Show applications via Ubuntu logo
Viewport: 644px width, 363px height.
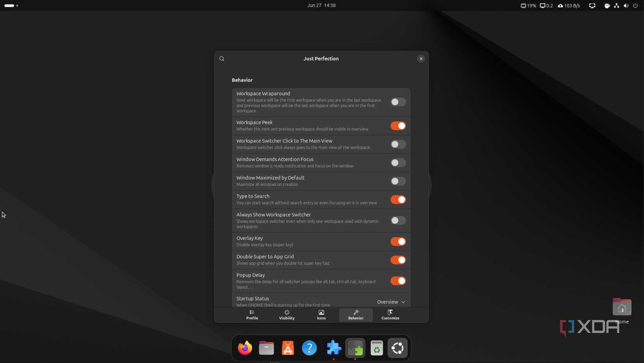398,348
